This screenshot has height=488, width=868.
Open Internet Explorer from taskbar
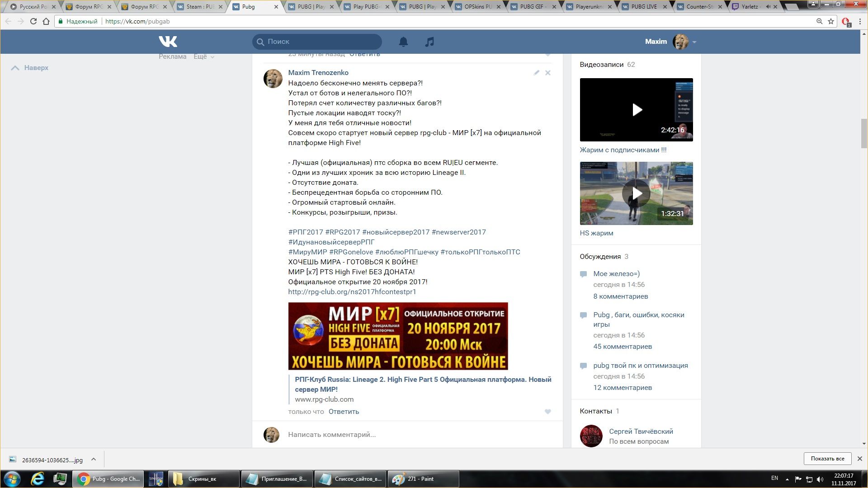[38, 479]
